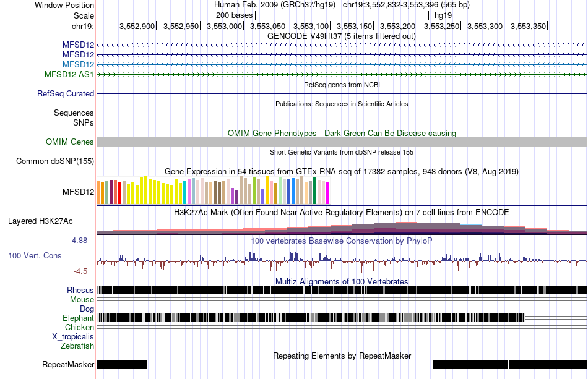This screenshot has height=379, width=588.
Task: Click the GENCODE V49lift37 track title
Action: point(341,36)
